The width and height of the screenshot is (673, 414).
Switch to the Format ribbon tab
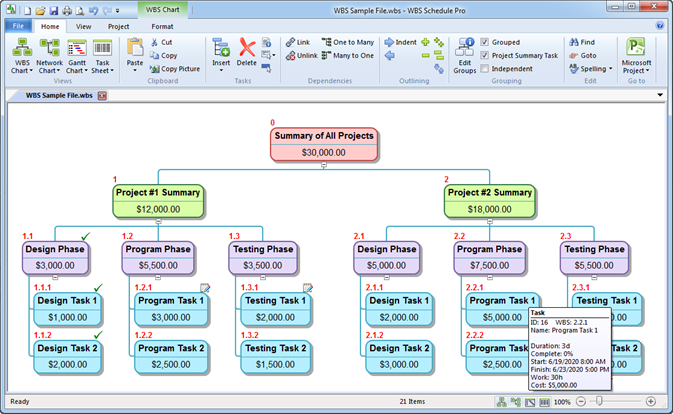[162, 26]
